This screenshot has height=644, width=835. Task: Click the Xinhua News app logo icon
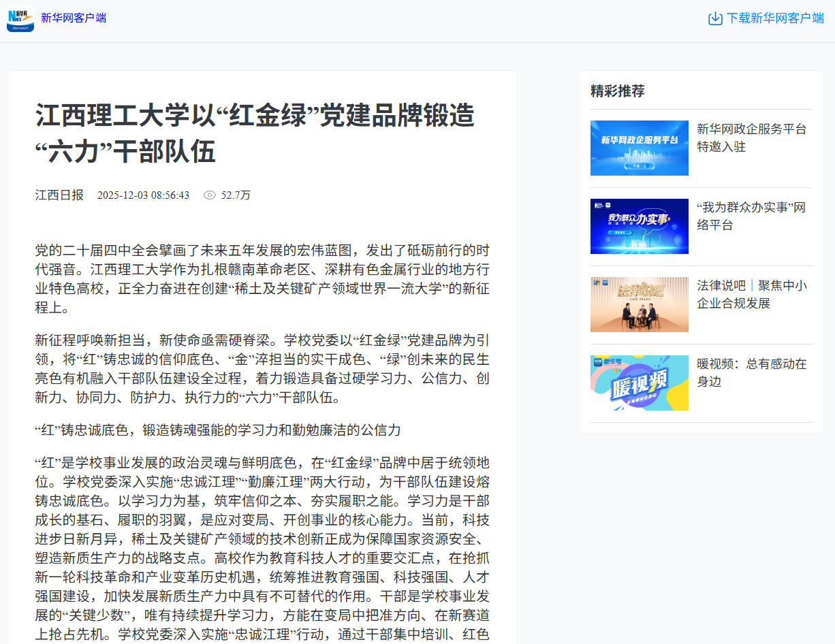20,18
